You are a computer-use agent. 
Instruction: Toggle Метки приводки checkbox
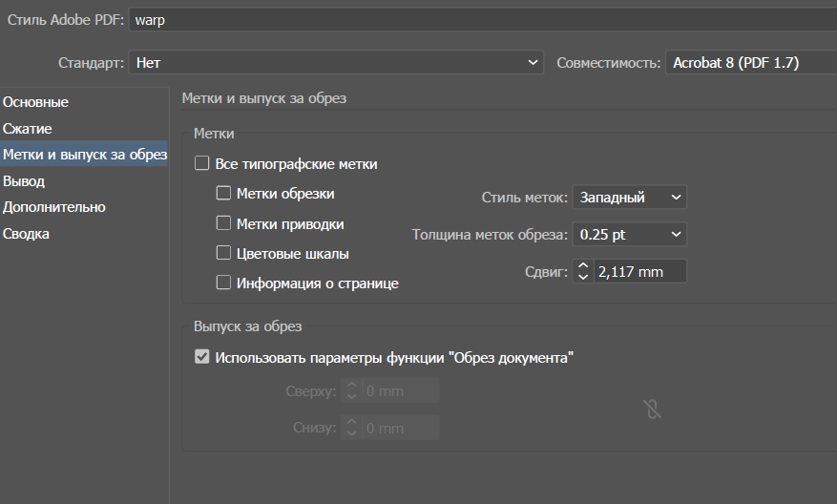pos(224,224)
